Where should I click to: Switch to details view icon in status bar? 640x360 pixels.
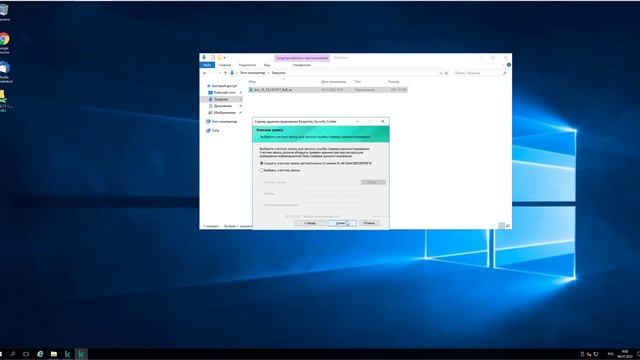tap(501, 226)
